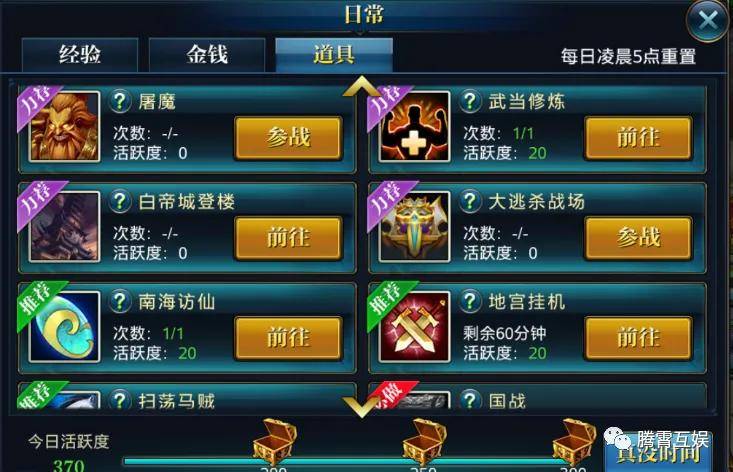Expand list downward with bottom chevron arrow
The image size is (733, 472).
[362, 406]
